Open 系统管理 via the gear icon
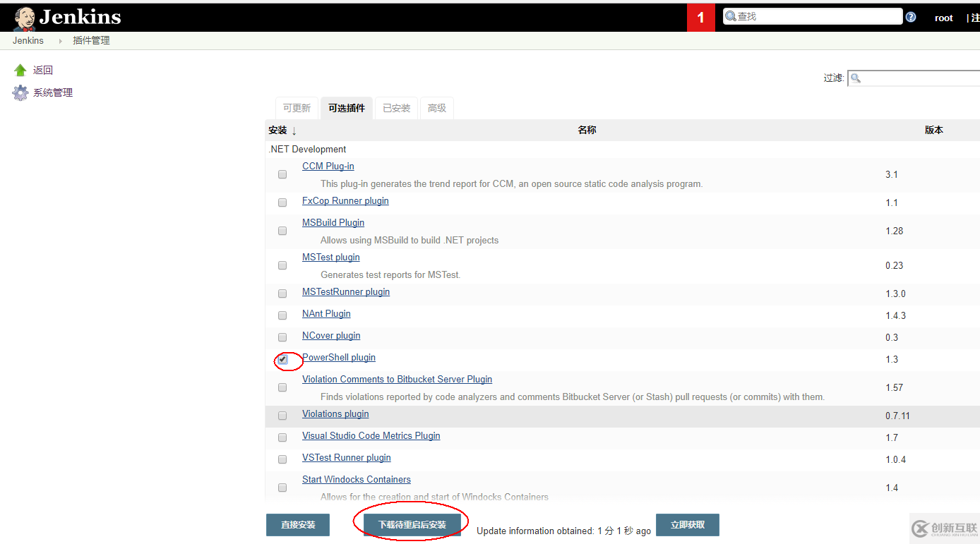 20,92
